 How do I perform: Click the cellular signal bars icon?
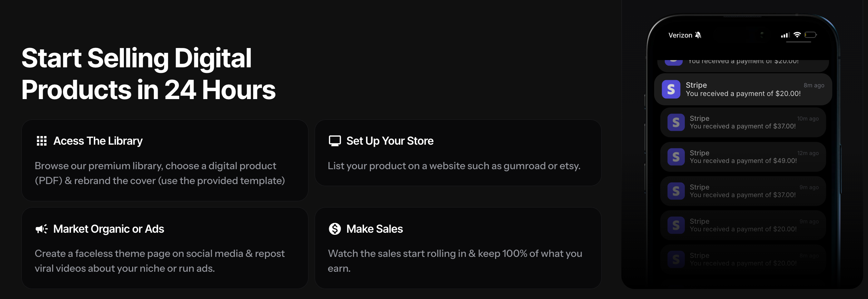coord(786,35)
